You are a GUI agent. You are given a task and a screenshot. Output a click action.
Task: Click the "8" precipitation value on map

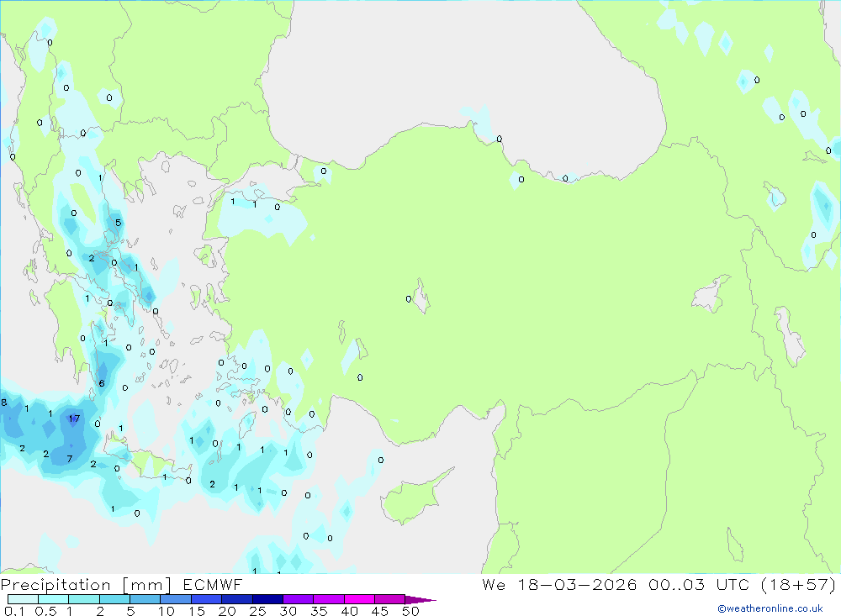point(4,403)
